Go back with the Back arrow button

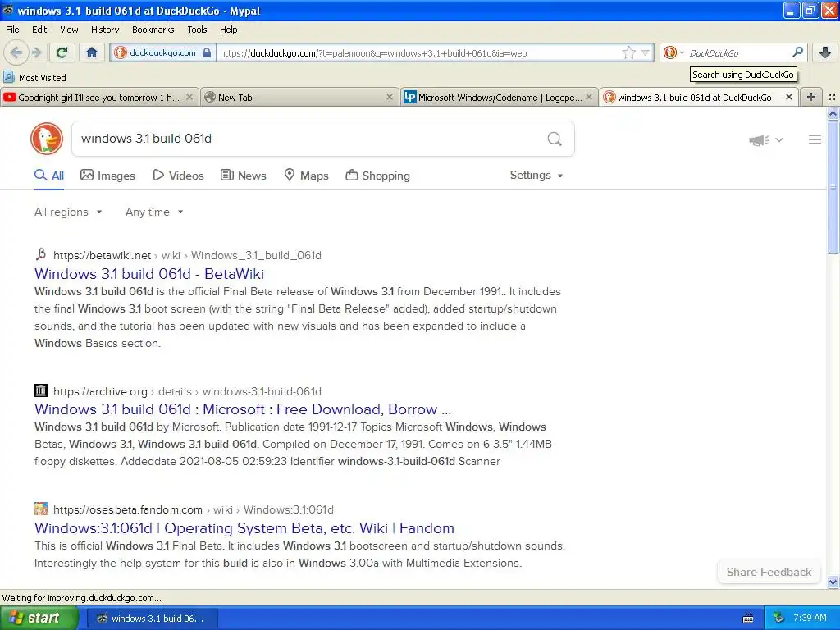(x=16, y=52)
